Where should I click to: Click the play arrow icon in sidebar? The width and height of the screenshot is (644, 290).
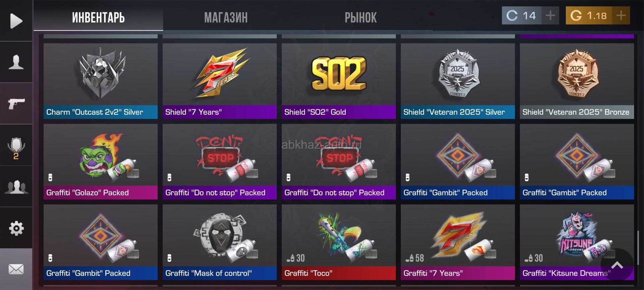point(16,21)
